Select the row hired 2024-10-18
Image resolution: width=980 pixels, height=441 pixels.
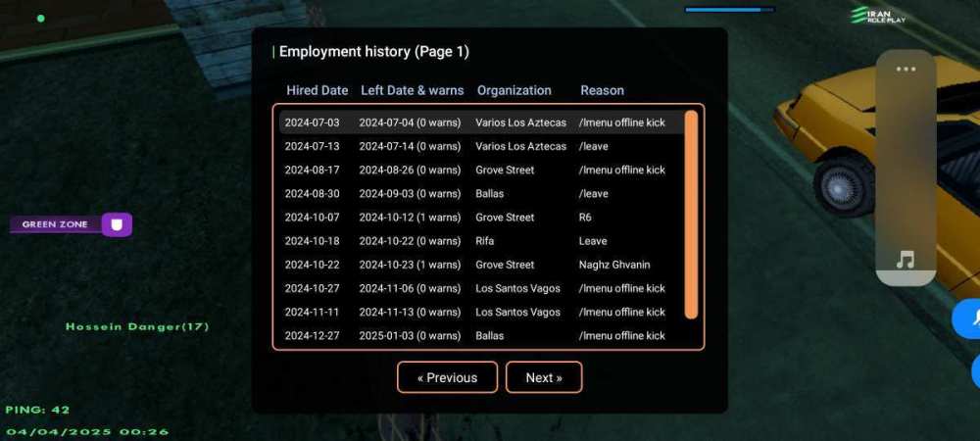[x=481, y=241]
